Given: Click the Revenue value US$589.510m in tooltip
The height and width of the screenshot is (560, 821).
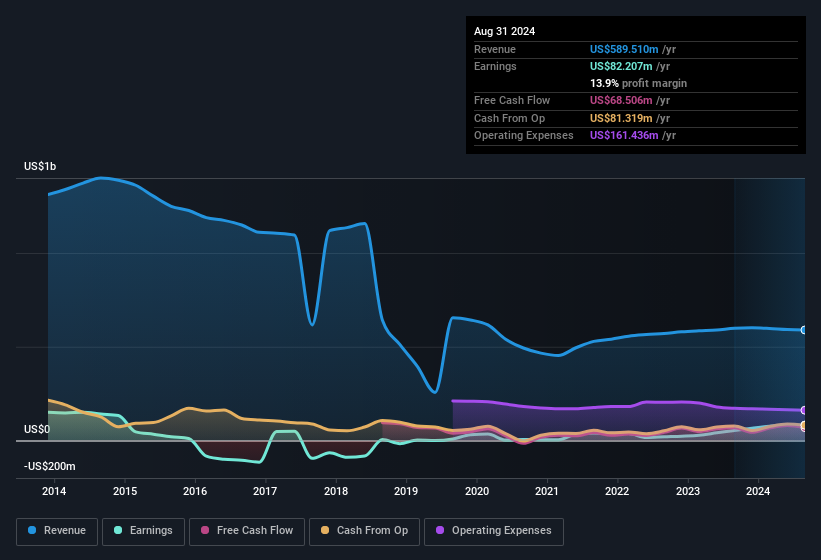Looking at the screenshot, I should pos(624,49).
